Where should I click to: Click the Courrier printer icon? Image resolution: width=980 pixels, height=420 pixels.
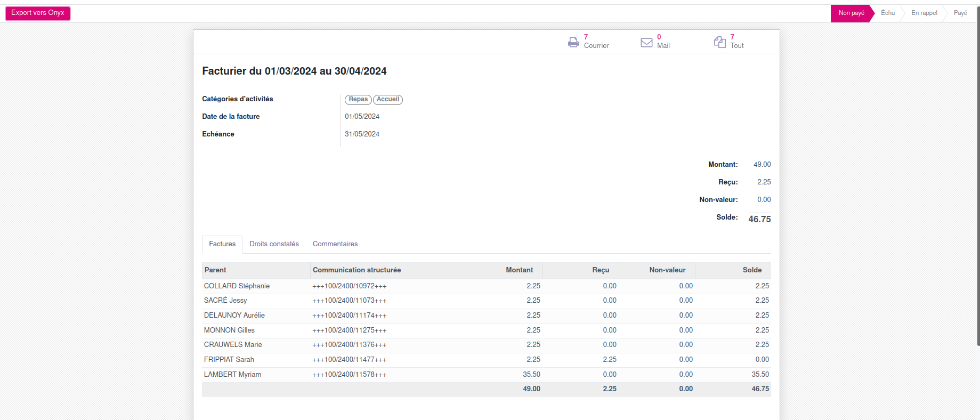tap(573, 42)
